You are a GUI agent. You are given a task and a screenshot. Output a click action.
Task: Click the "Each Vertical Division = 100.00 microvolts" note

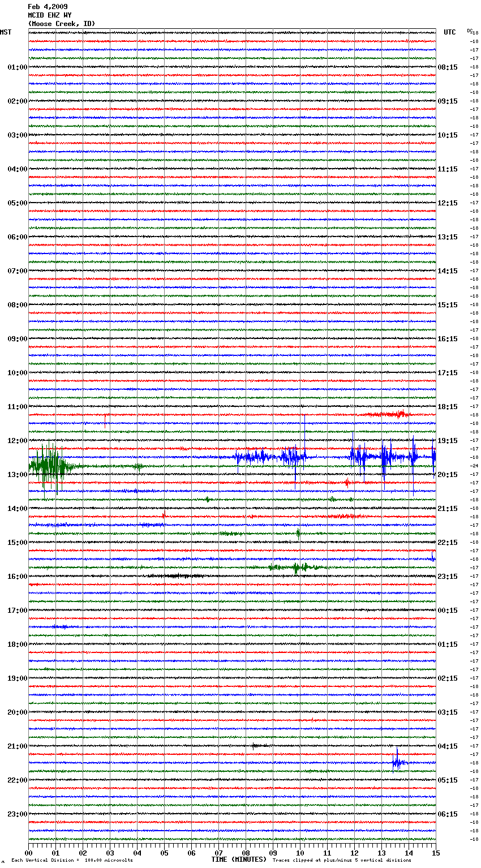click(72, 860)
